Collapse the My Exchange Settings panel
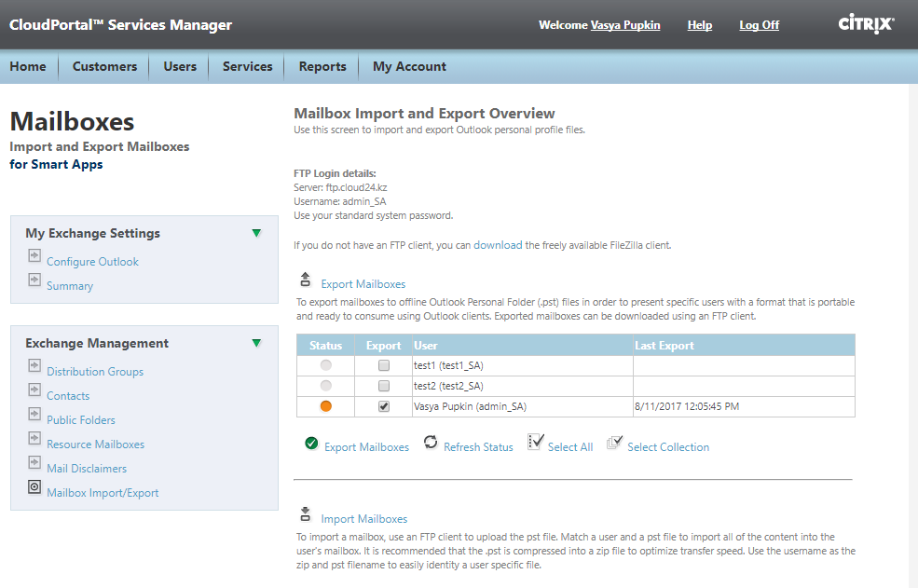 click(256, 233)
